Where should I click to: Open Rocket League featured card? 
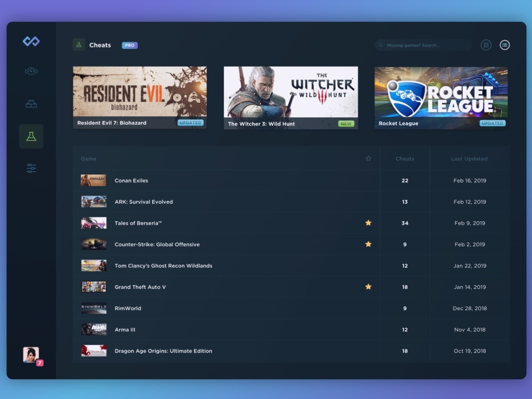pos(441,98)
